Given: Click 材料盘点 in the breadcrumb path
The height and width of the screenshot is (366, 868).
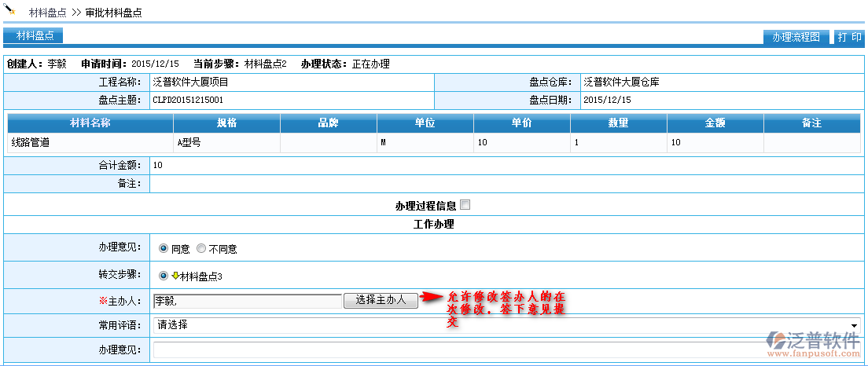Looking at the screenshot, I should click(47, 13).
